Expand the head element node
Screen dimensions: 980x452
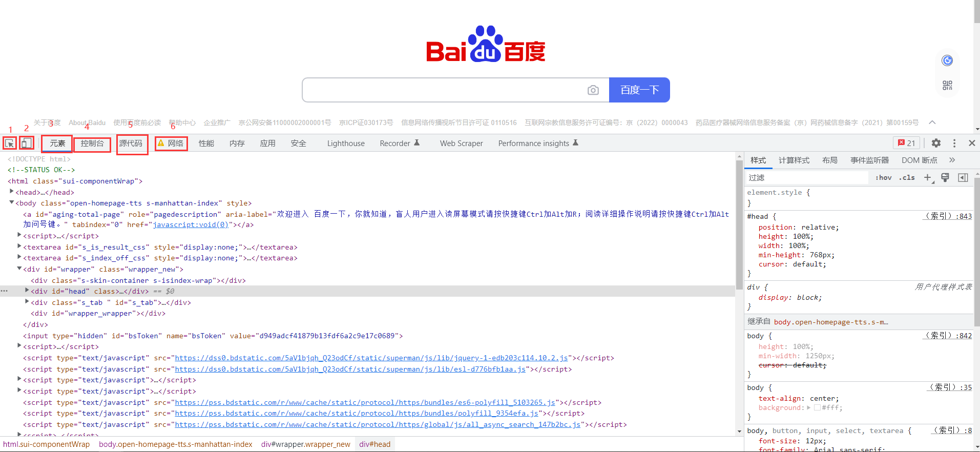(12, 192)
